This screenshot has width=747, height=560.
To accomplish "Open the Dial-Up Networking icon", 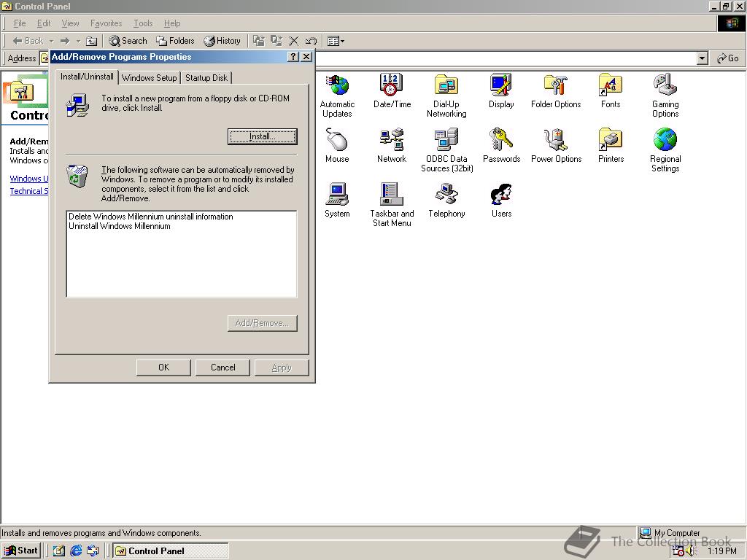I will (x=446, y=96).
